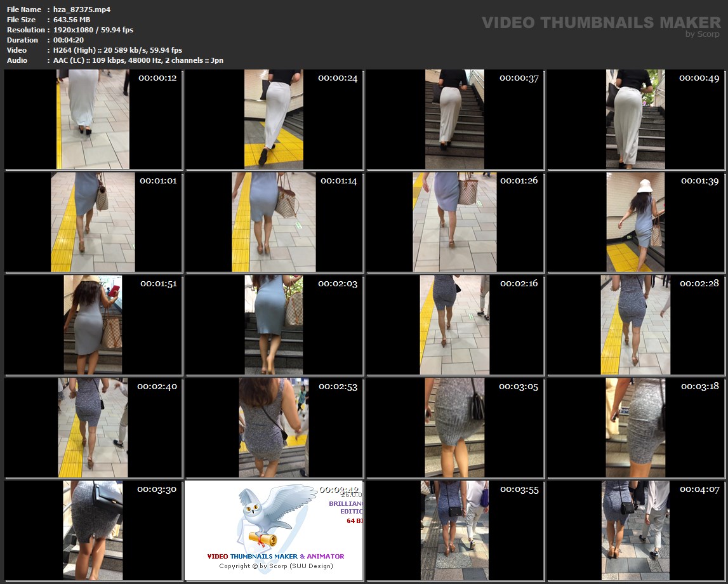Select the 00:02:03 thumbnail
Screen dimensions: 728x584
pos(274,325)
